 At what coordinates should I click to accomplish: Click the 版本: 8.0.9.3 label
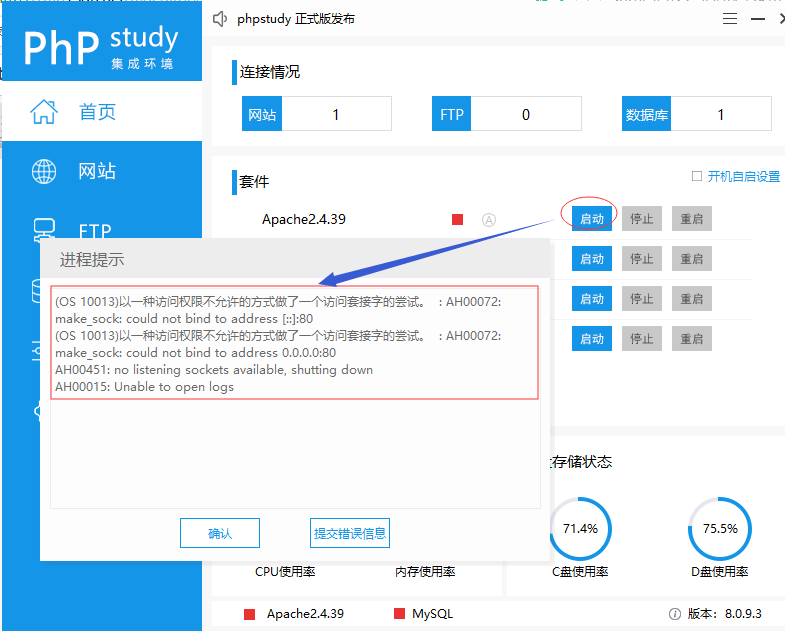724,614
